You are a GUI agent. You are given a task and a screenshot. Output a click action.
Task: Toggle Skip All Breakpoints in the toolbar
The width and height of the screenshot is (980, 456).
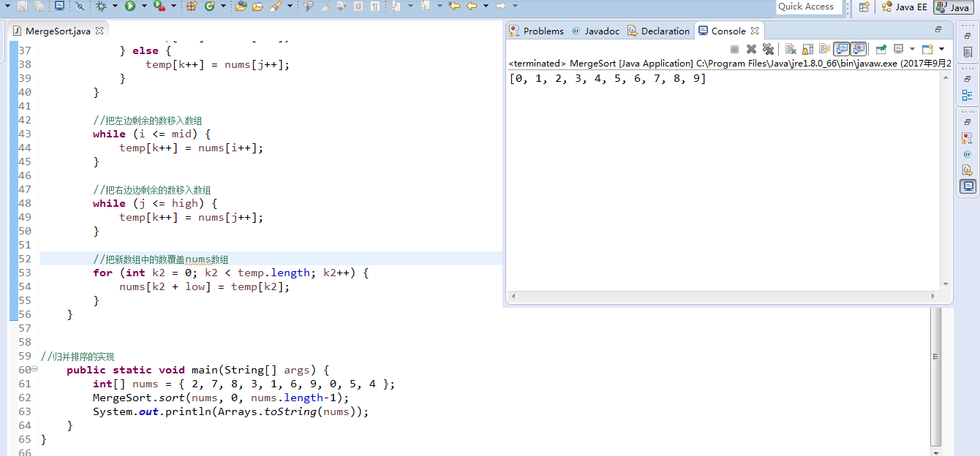click(80, 6)
